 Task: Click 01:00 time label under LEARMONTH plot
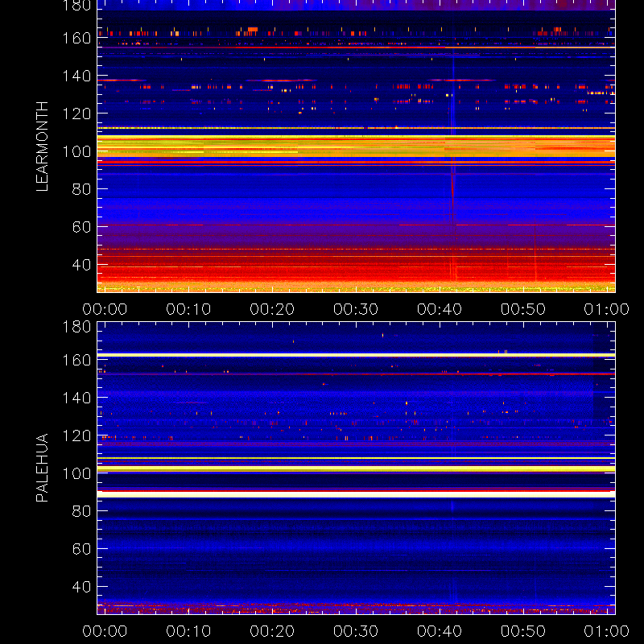[x=607, y=309]
